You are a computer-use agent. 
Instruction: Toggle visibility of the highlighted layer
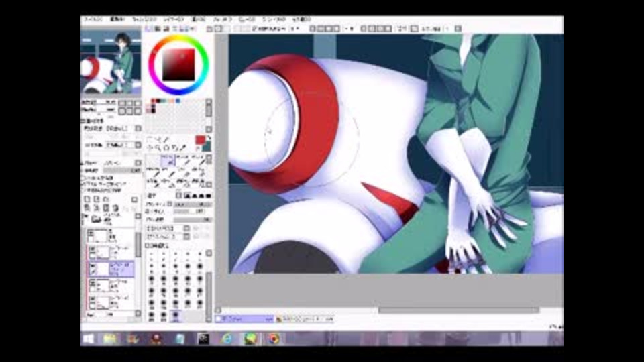point(93,266)
